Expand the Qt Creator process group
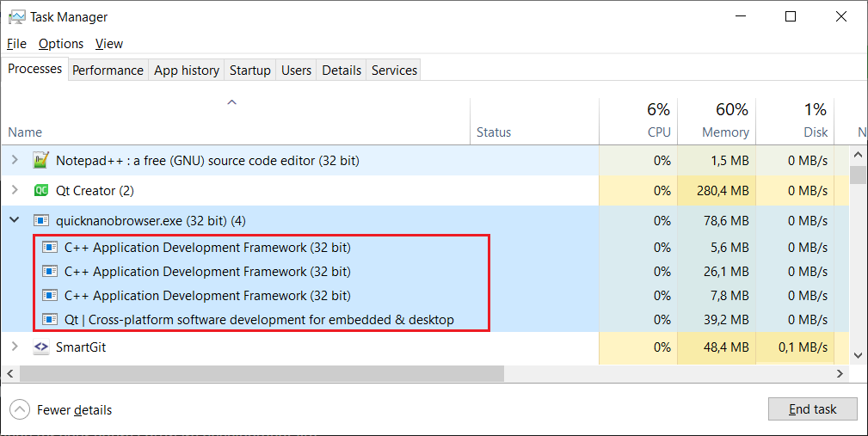868x436 pixels. pyautogui.click(x=15, y=190)
